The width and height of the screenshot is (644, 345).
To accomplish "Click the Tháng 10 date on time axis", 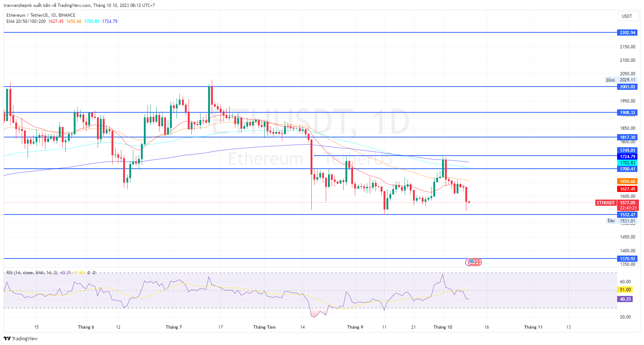I will pyautogui.click(x=442, y=327).
